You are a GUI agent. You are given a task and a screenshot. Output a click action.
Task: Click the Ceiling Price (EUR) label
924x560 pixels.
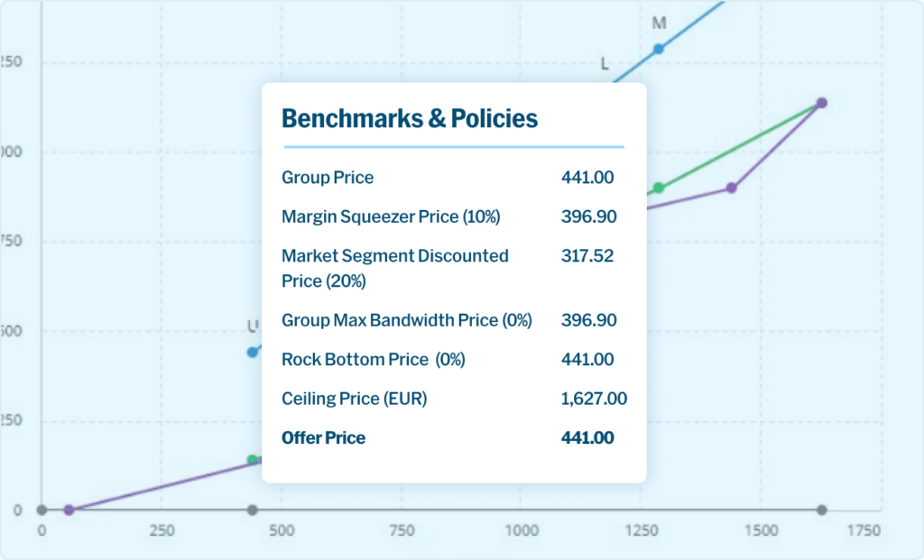355,399
